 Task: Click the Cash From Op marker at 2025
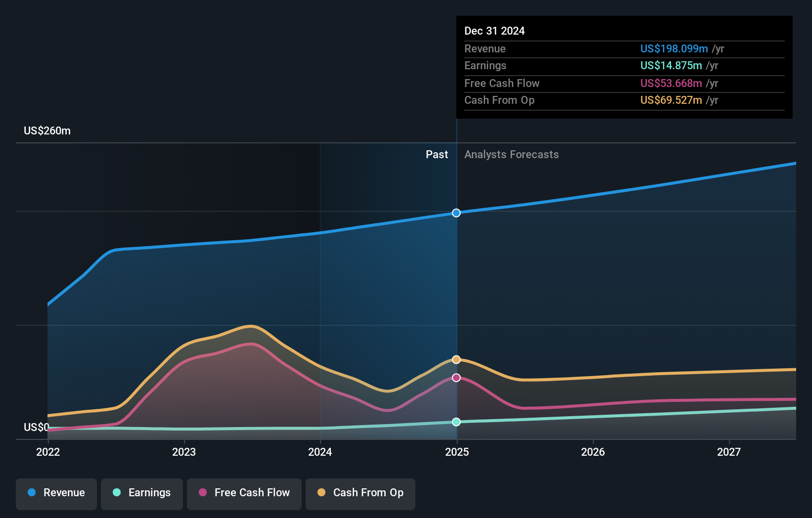pyautogui.click(x=456, y=360)
